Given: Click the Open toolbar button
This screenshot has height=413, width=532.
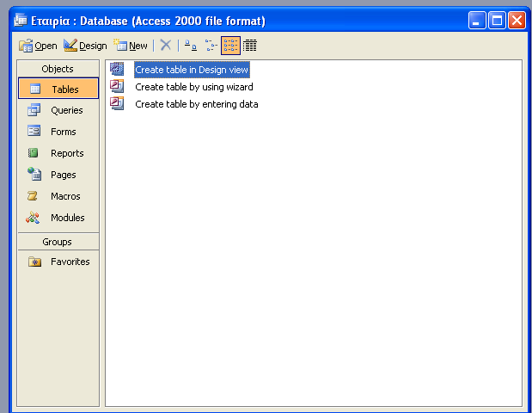Looking at the screenshot, I should (x=38, y=46).
